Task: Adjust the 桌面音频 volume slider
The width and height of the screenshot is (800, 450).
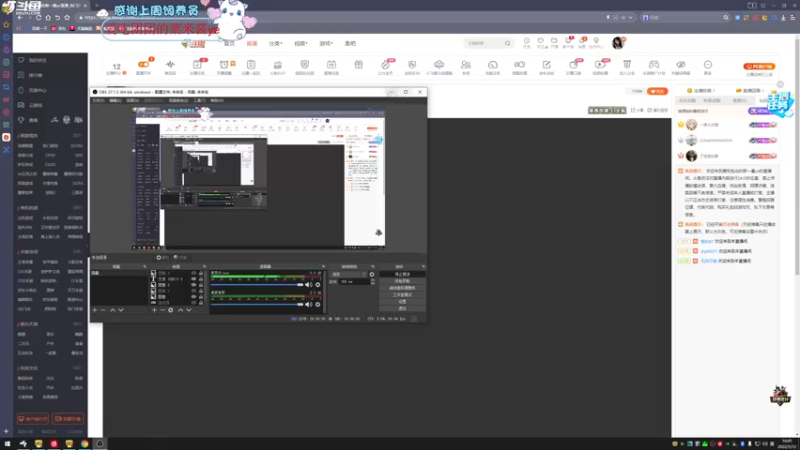Action: click(x=257, y=304)
